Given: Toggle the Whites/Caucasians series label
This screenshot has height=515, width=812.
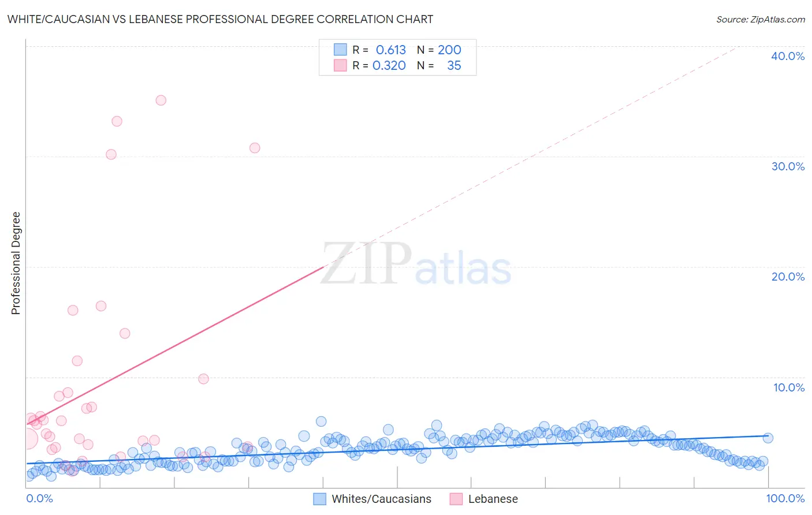Looking at the screenshot, I should (x=381, y=499).
